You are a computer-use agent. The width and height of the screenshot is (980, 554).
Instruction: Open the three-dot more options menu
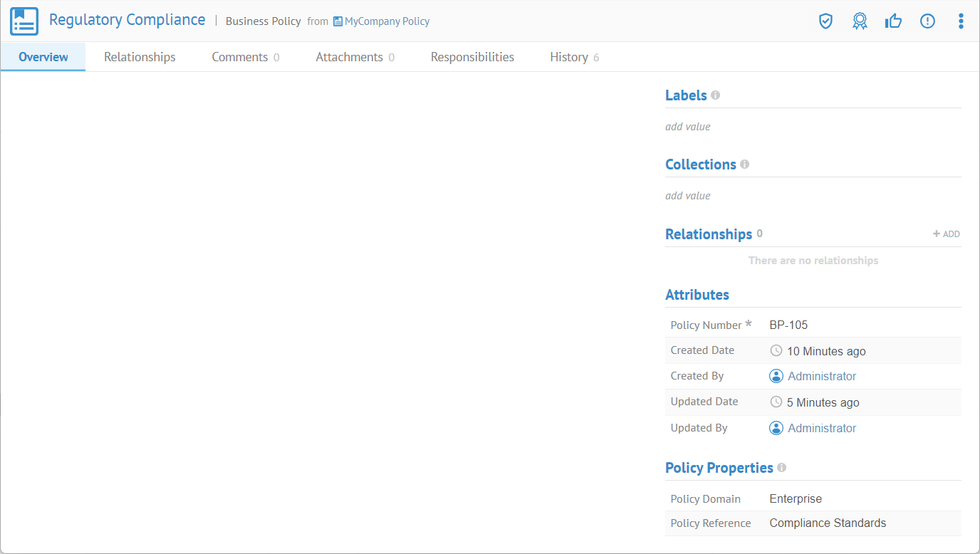point(961,21)
